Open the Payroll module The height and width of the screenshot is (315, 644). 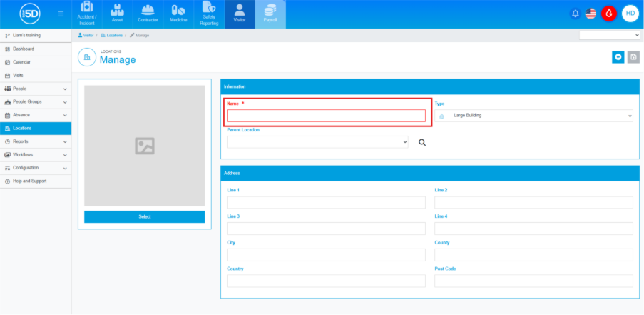(x=270, y=14)
